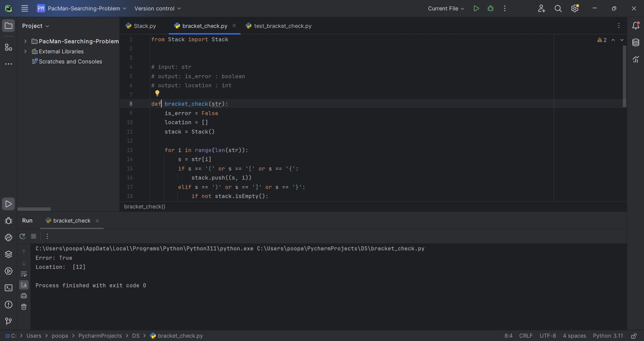
Task: Open the Problems tool window icon
Action: click(8, 305)
